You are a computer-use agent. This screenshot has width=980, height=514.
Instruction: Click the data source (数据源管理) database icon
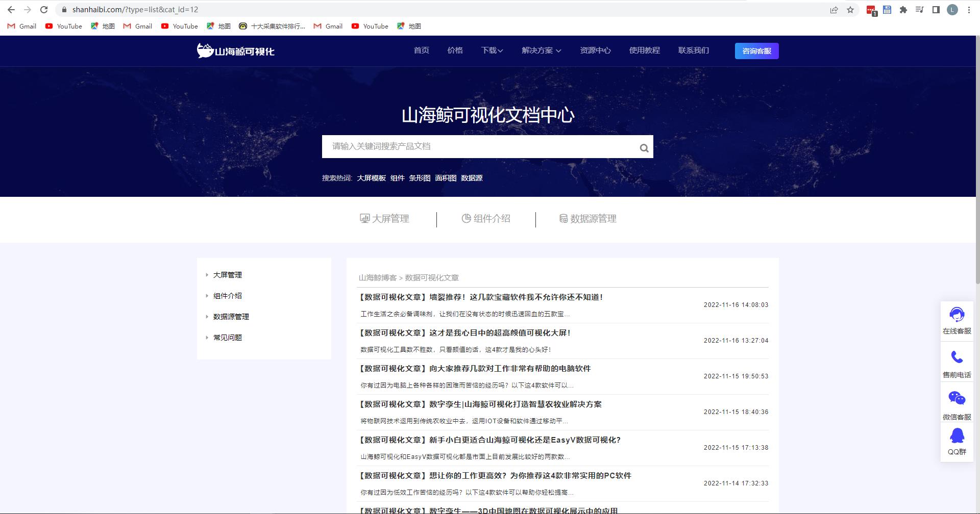tap(564, 219)
